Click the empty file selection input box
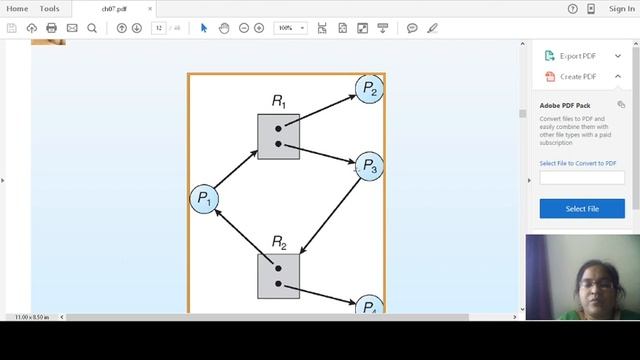Viewport: 640px width, 360px height. (x=582, y=178)
